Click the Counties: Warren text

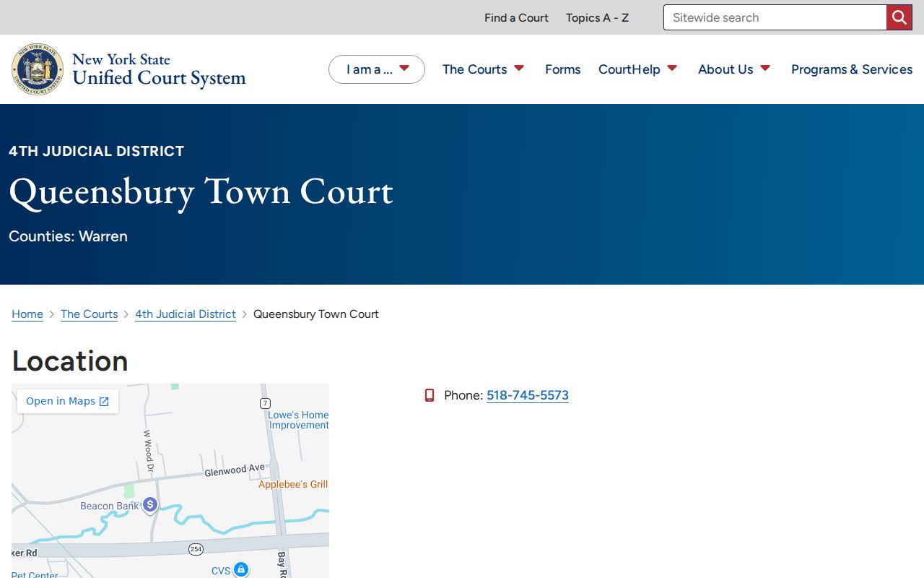pyautogui.click(x=68, y=236)
